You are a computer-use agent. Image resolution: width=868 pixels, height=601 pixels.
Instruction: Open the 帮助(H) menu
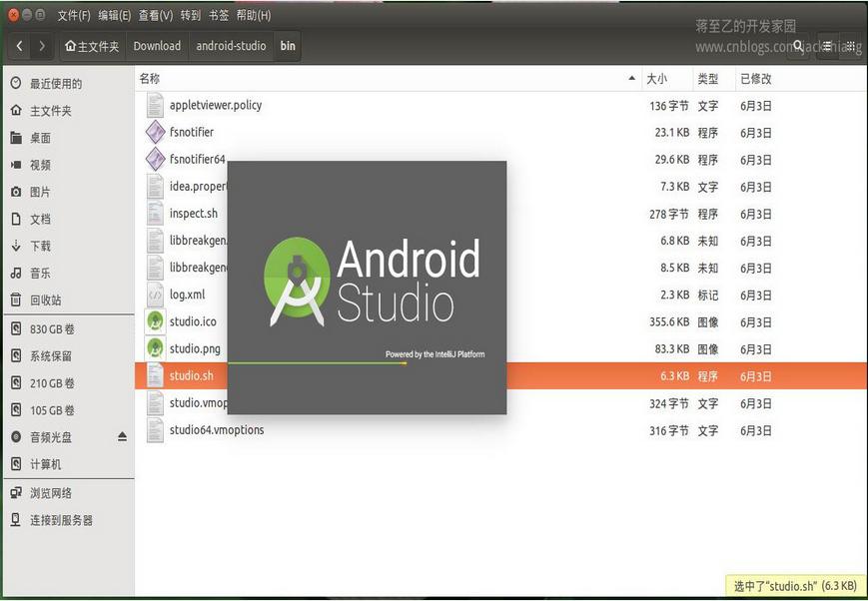(x=254, y=16)
